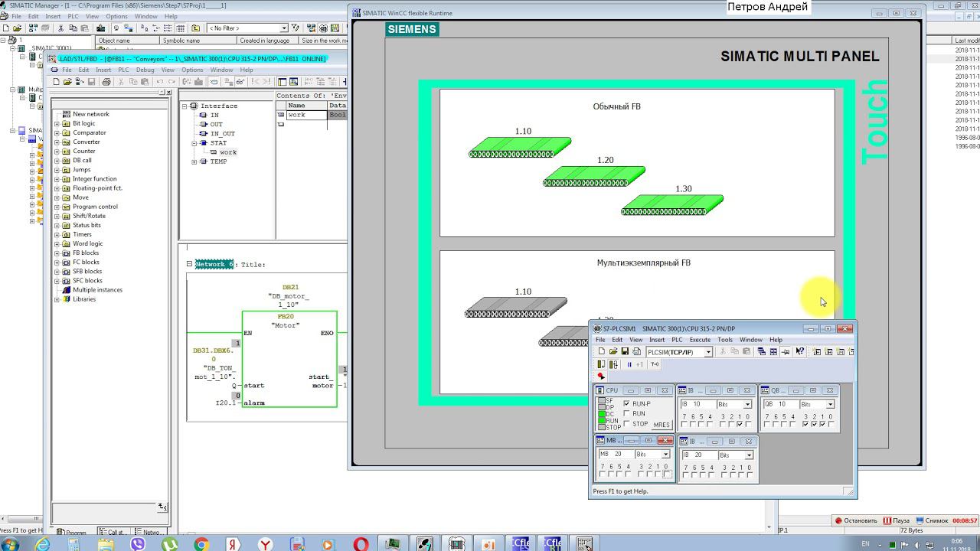
Task: Click Cut icon in SIMATIC Manager toolbar
Action: (x=61, y=28)
